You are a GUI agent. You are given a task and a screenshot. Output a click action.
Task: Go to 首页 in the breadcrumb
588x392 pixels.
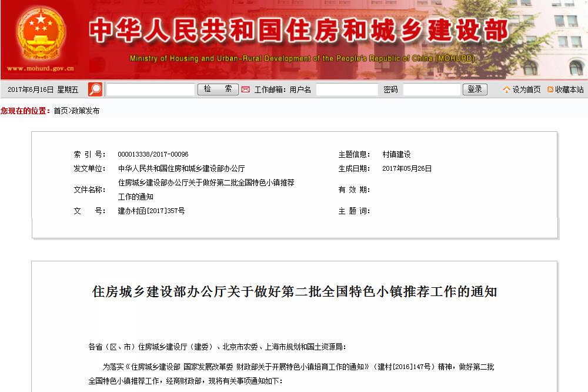coord(61,111)
